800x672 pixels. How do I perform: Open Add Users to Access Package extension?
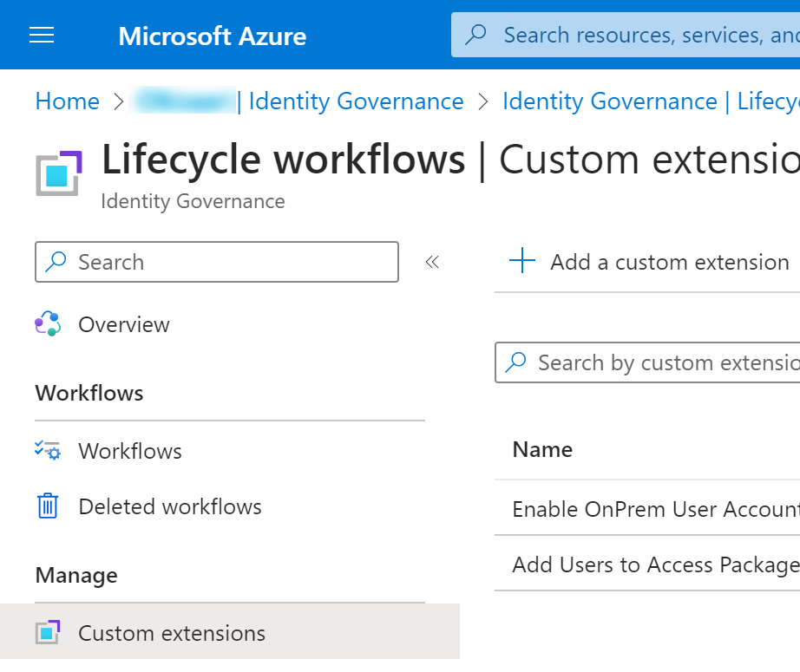[x=656, y=564]
